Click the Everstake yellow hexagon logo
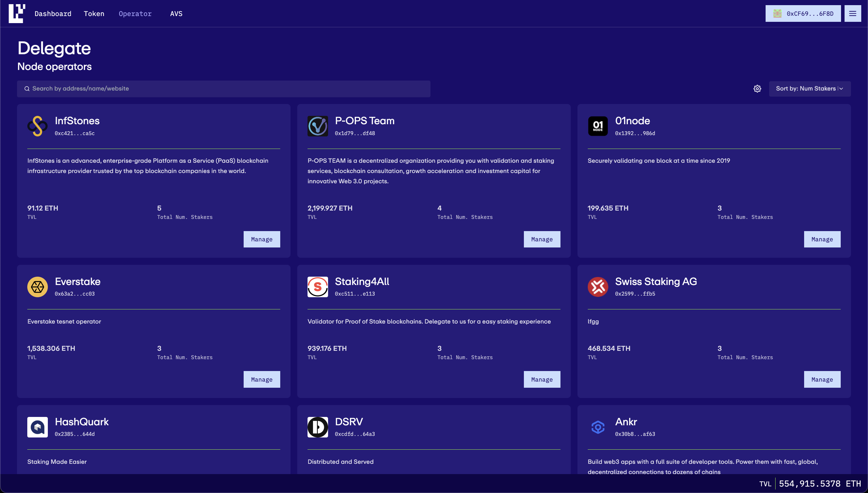The width and height of the screenshot is (868, 493). point(37,287)
